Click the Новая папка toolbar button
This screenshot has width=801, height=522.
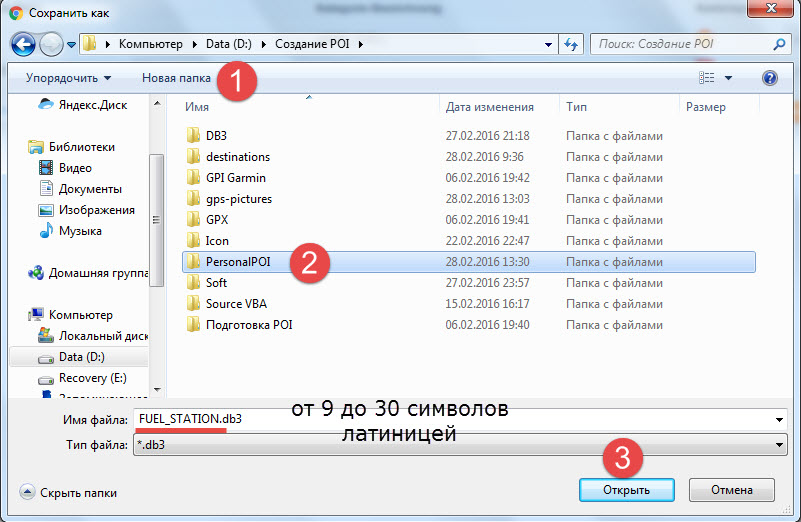pyautogui.click(x=176, y=78)
